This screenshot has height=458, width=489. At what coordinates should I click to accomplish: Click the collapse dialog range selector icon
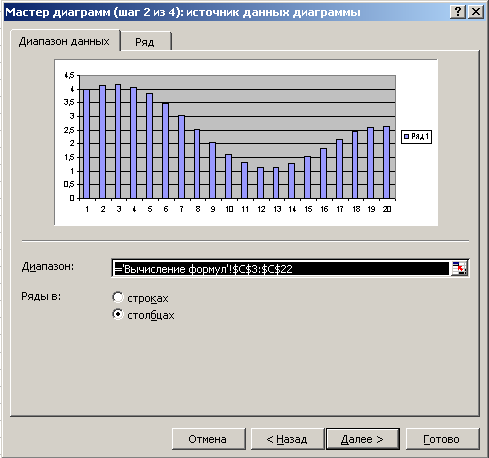coord(459,268)
